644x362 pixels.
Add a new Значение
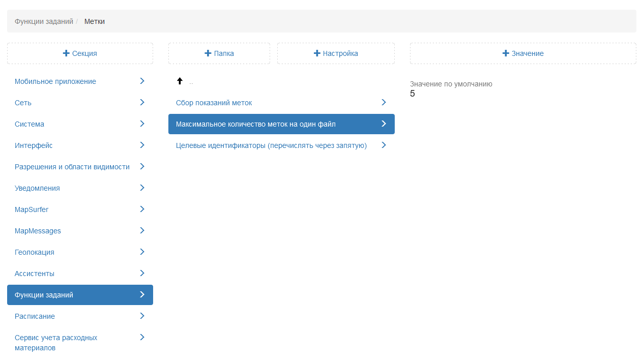pos(523,53)
